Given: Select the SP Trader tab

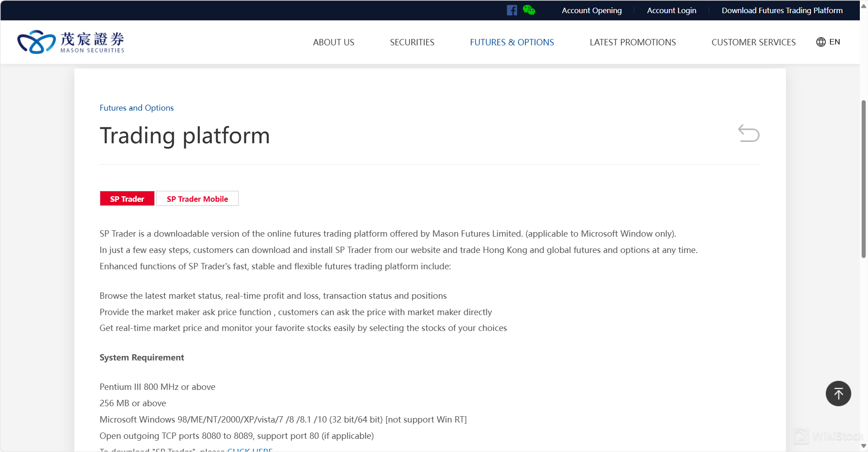Looking at the screenshot, I should (x=127, y=199).
